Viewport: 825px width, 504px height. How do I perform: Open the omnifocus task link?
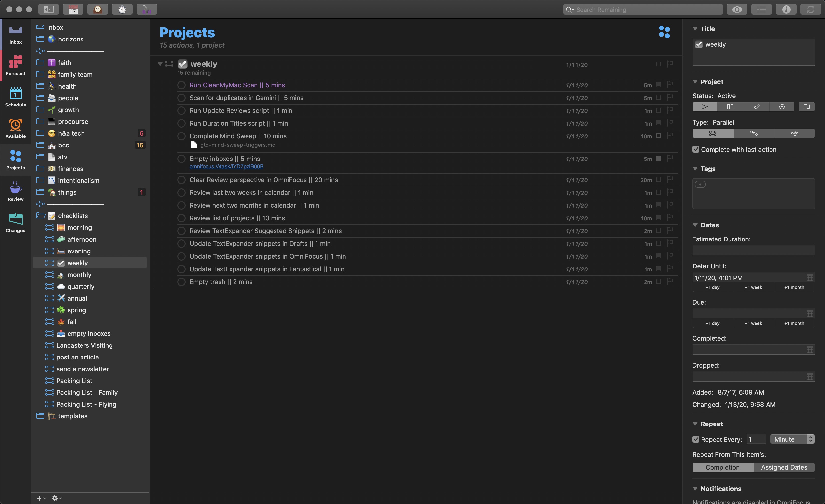click(x=226, y=167)
